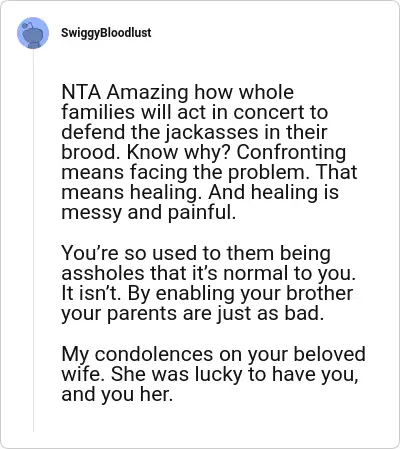Click on "Confronting" in the first paragraph
This screenshot has height=449, width=400.
(291, 153)
